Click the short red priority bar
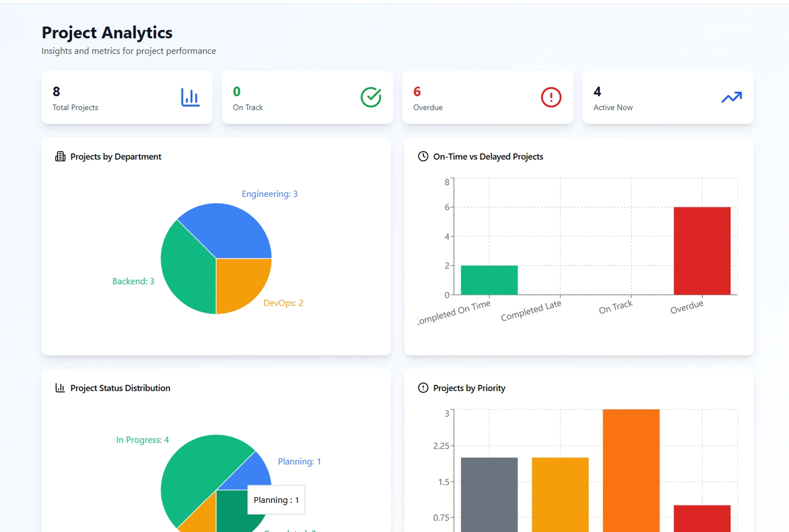The image size is (789, 532). (702, 519)
